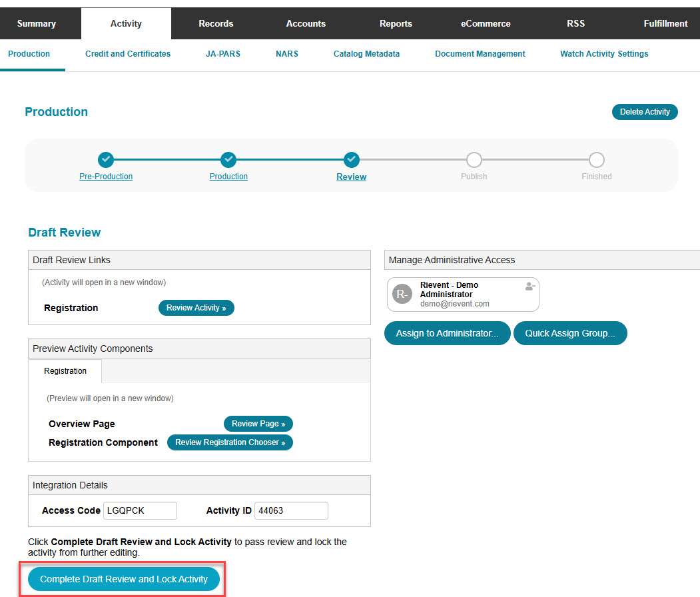This screenshot has width=700, height=597.
Task: Click the Rievent - Demo Administrator name
Action: [x=449, y=289]
